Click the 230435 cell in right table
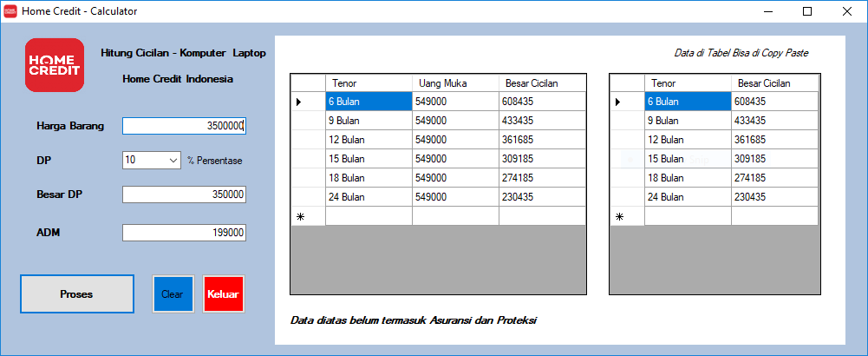 775,197
